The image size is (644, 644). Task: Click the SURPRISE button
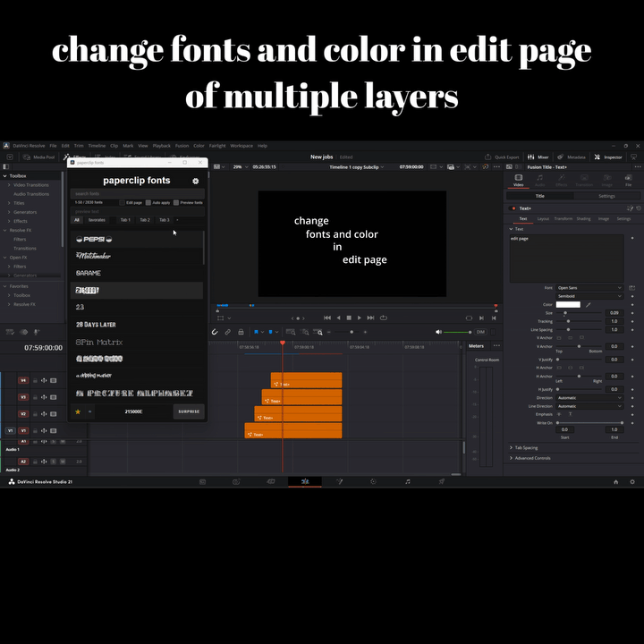[189, 411]
